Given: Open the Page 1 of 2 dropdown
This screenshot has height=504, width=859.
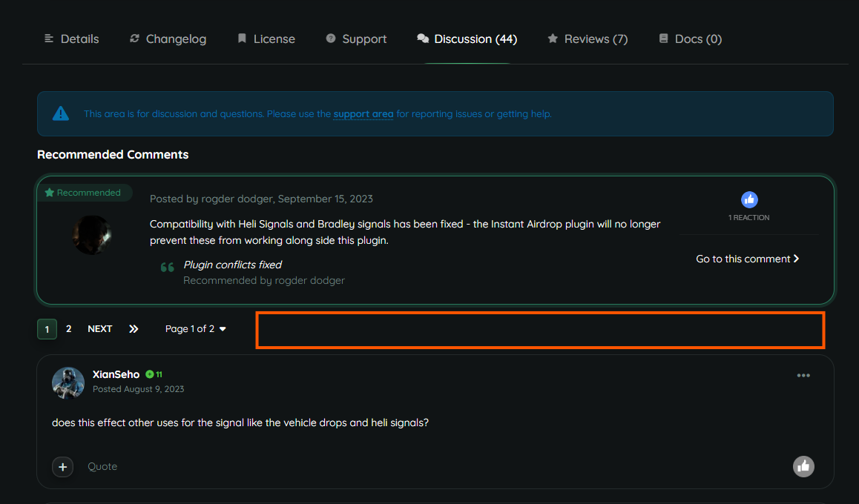Looking at the screenshot, I should click(x=196, y=329).
